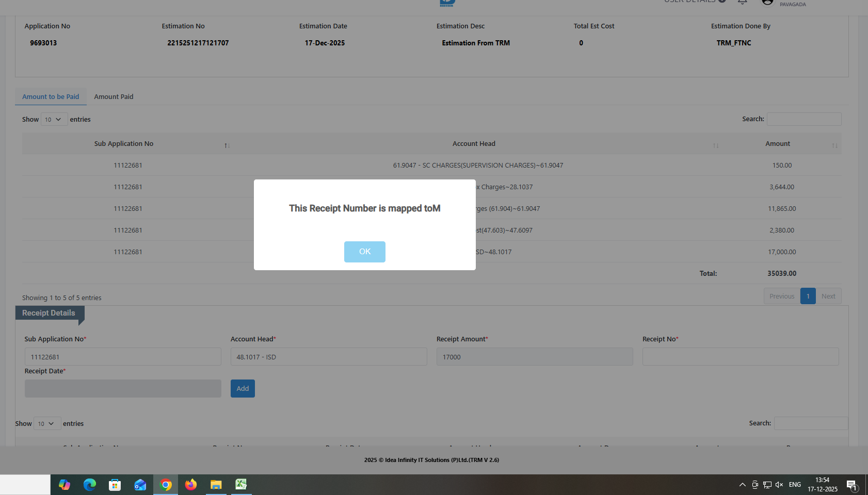Click application number 9693013
Screen dimensions: 868x495
(43, 43)
